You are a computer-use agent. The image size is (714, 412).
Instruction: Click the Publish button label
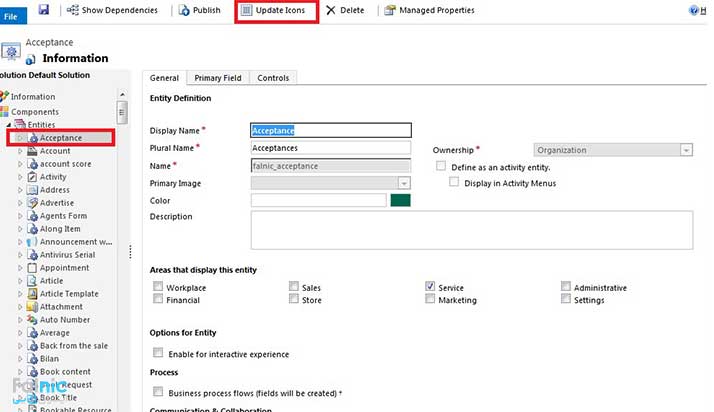(x=207, y=10)
